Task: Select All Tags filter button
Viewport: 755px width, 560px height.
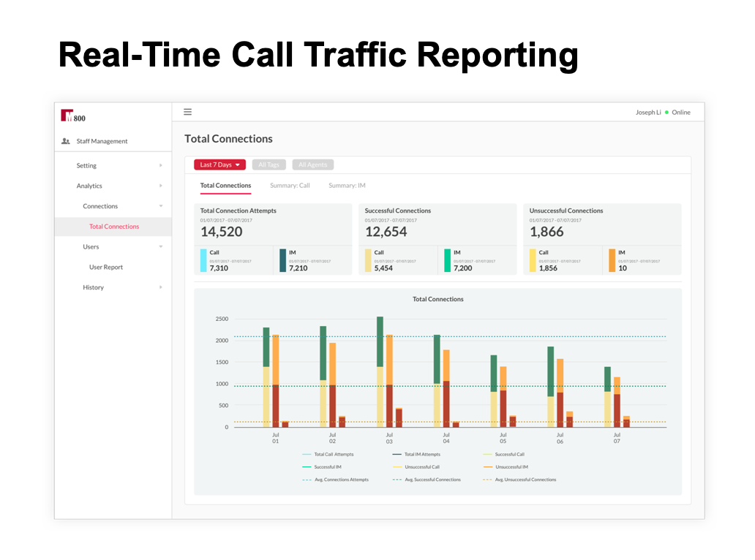Action: coord(268,164)
